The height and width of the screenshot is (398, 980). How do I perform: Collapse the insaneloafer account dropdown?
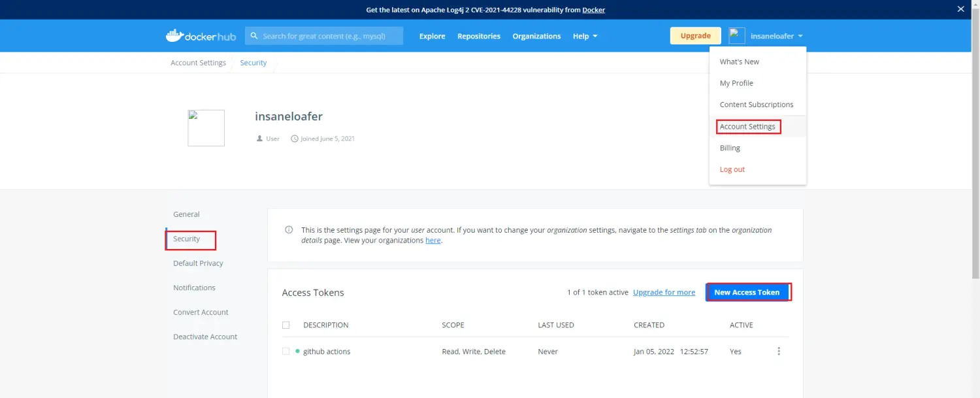[777, 36]
